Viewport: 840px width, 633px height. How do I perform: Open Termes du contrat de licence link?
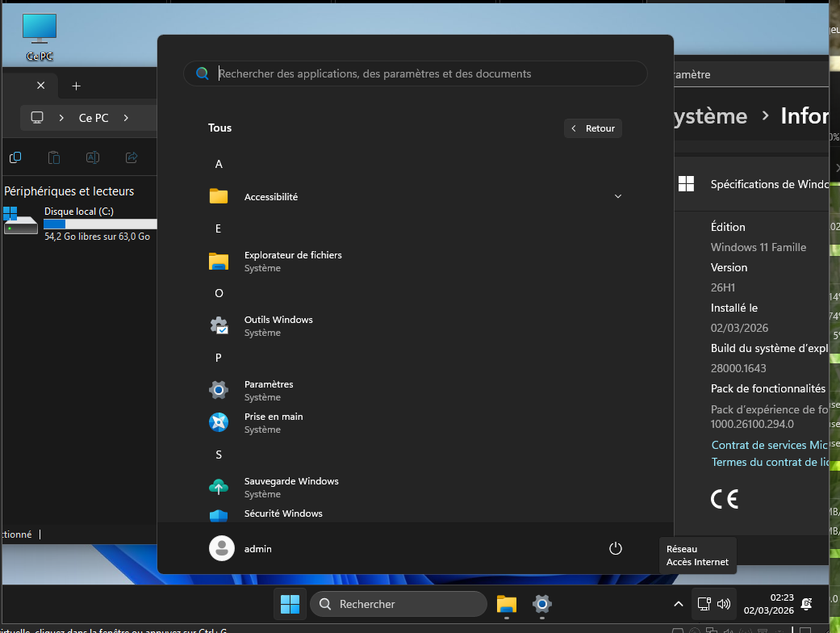coord(770,462)
